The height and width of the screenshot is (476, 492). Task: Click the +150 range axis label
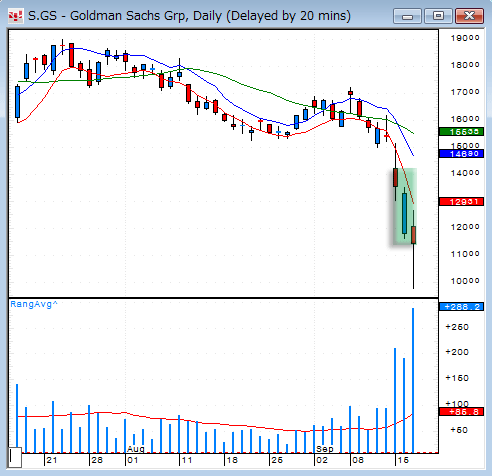(457, 378)
